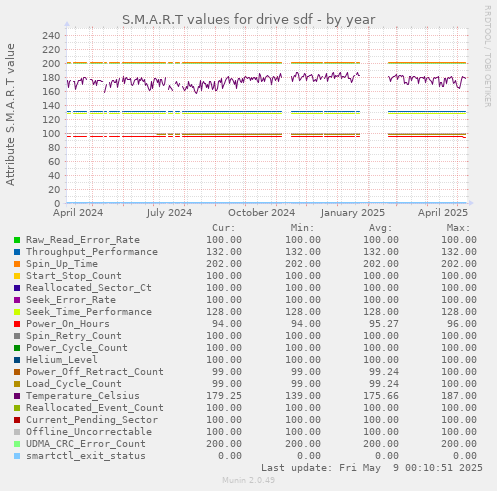
Task: Click the Temperature_Celsius legend swatch
Action: pos(17,396)
